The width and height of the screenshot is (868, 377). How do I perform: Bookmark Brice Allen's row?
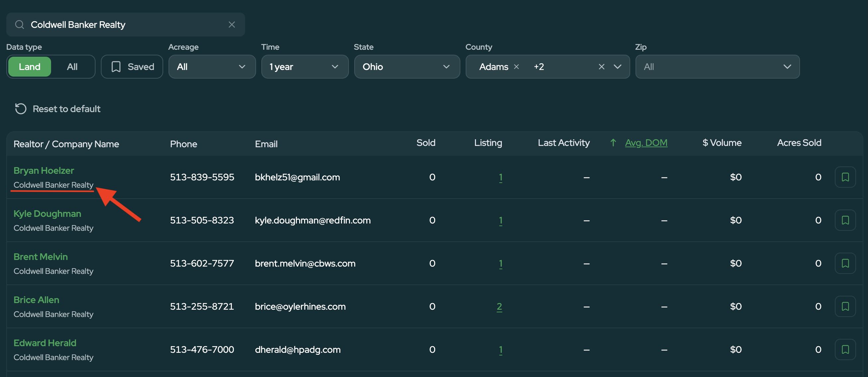(845, 307)
